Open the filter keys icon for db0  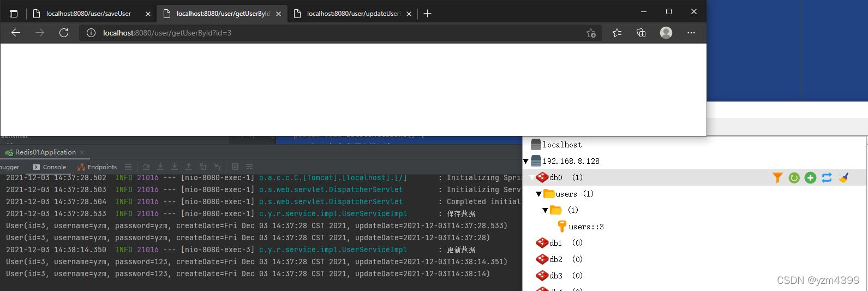[777, 177]
